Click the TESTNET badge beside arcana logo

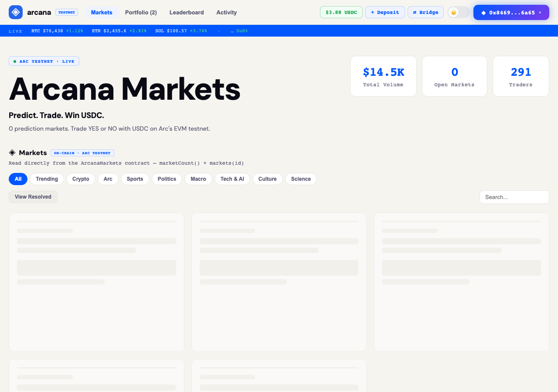tap(67, 12)
